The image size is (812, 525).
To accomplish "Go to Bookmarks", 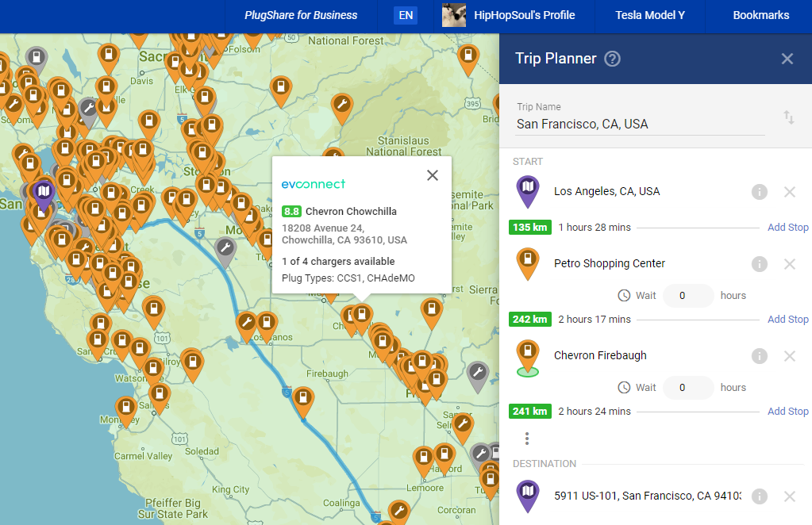I will [760, 15].
